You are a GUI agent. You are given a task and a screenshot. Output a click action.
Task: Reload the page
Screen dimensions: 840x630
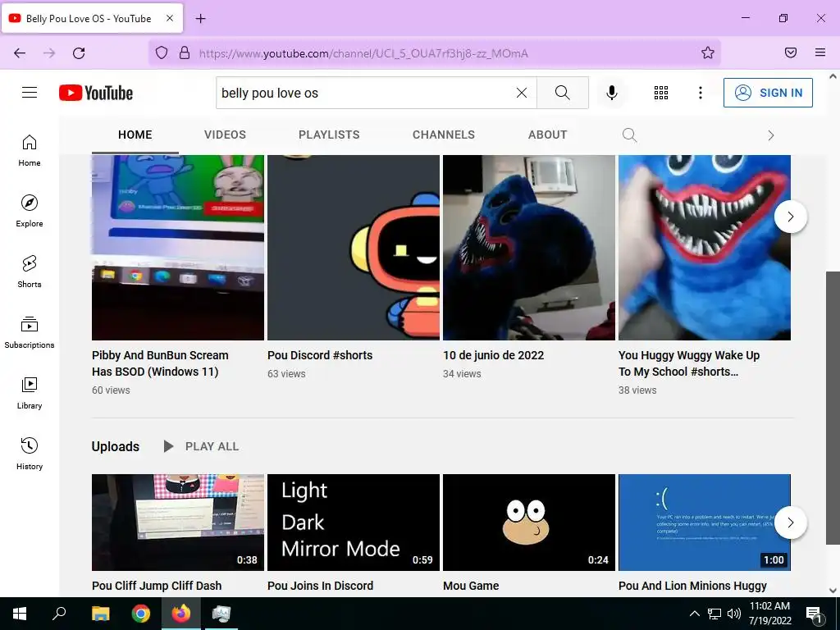click(x=79, y=53)
